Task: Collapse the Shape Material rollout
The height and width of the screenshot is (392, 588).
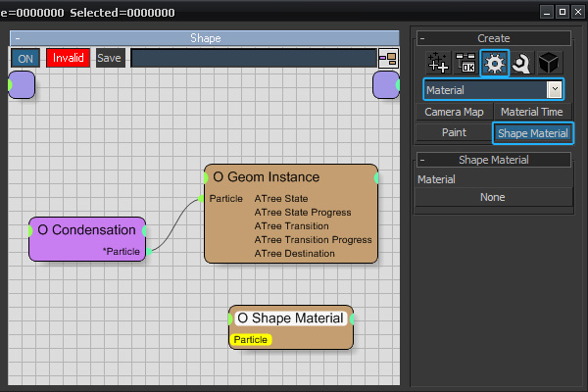Action: click(x=422, y=160)
